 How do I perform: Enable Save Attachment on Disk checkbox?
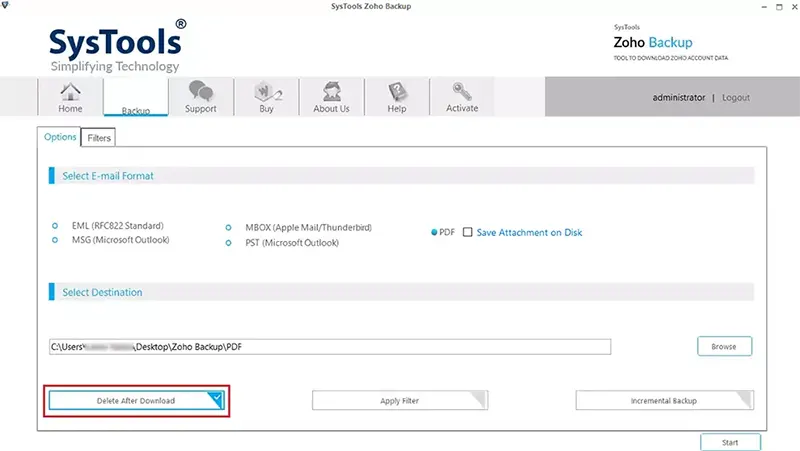point(467,232)
